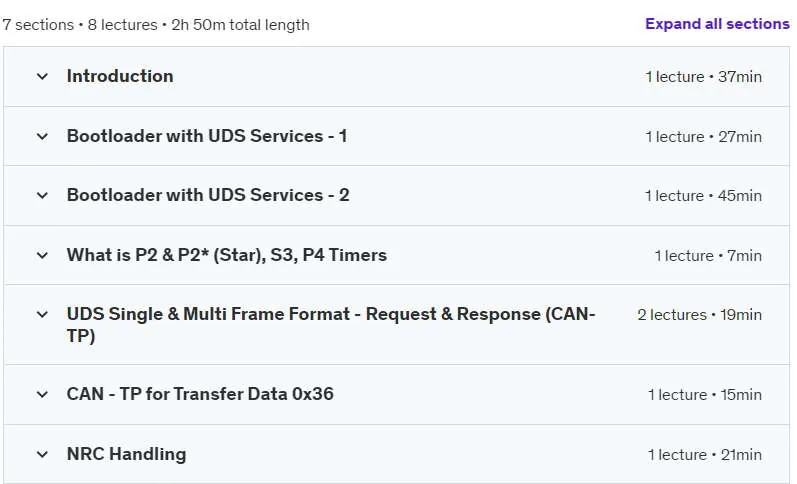Select What is P2 & P2* (Star) title
The width and height of the screenshot is (797, 484).
pos(227,255)
